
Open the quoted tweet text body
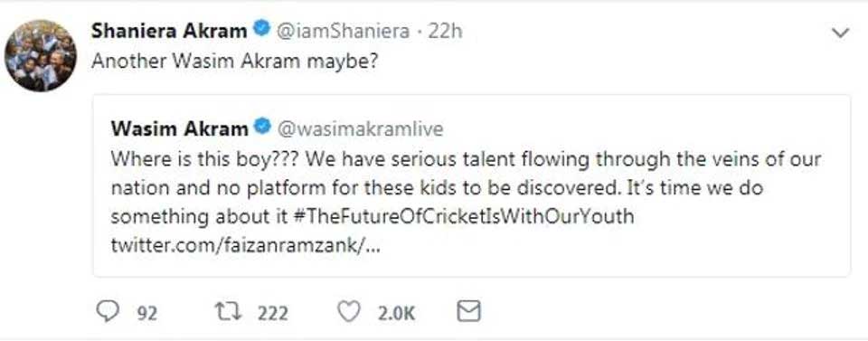point(466,202)
